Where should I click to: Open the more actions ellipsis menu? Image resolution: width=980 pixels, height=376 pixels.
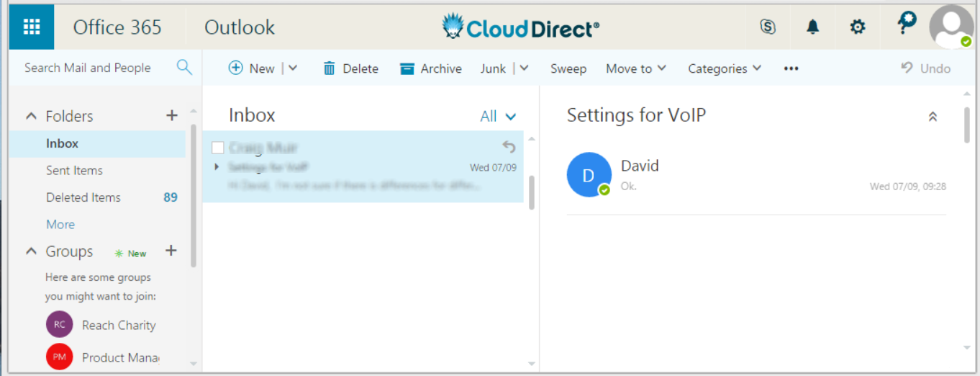point(791,68)
